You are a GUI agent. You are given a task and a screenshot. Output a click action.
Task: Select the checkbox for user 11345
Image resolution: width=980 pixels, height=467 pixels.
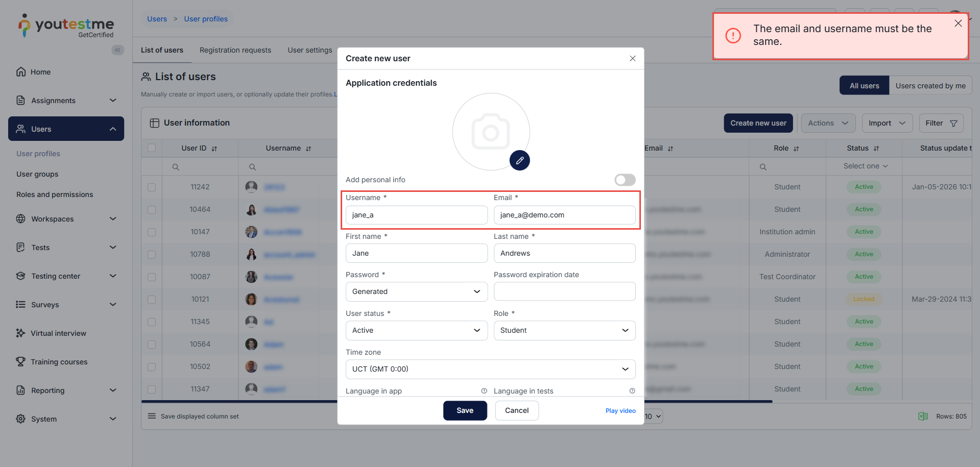tap(152, 322)
